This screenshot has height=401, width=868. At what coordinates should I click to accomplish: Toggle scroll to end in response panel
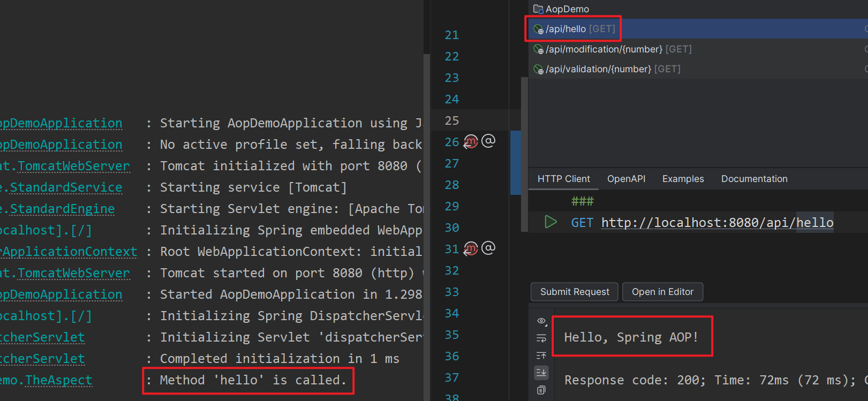541,372
